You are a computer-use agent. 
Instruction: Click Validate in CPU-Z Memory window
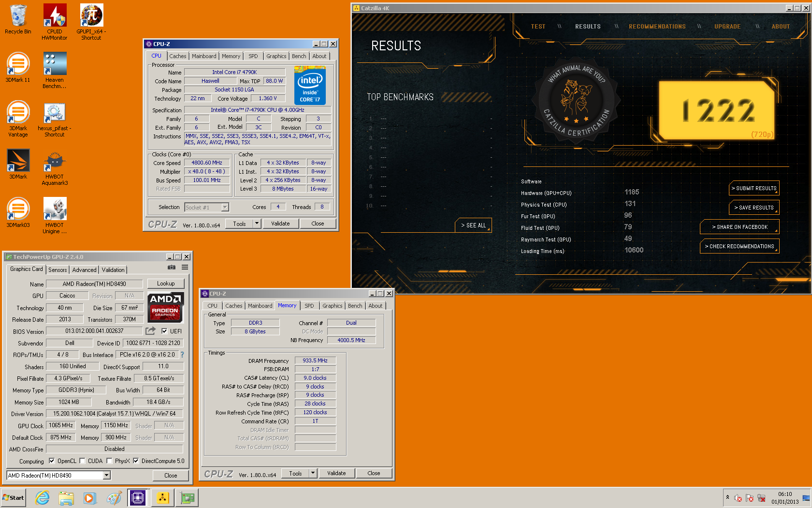(x=336, y=473)
